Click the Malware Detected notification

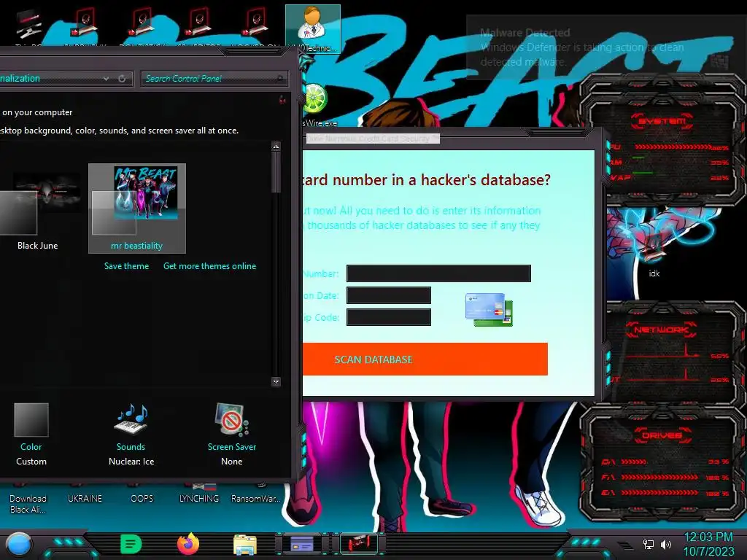605,47
